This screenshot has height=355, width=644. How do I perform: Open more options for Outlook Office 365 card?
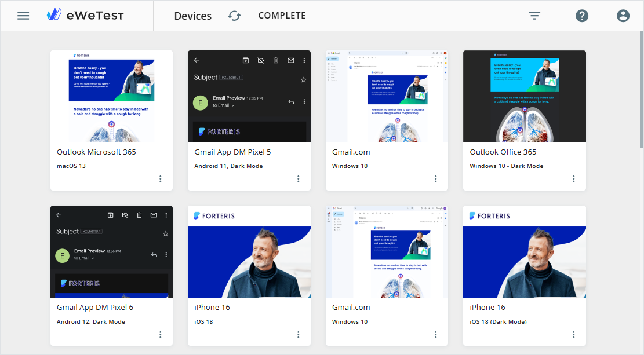574,179
